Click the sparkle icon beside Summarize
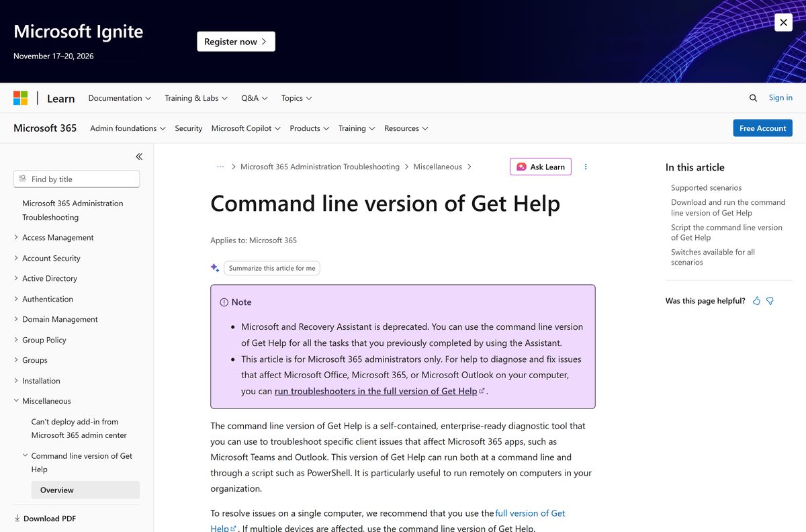The image size is (806, 532). point(215,268)
